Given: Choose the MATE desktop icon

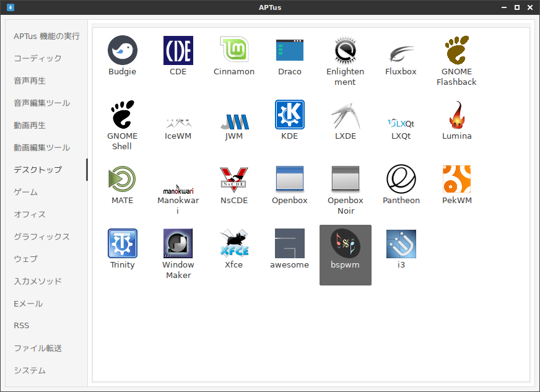Looking at the screenshot, I should (122, 179).
